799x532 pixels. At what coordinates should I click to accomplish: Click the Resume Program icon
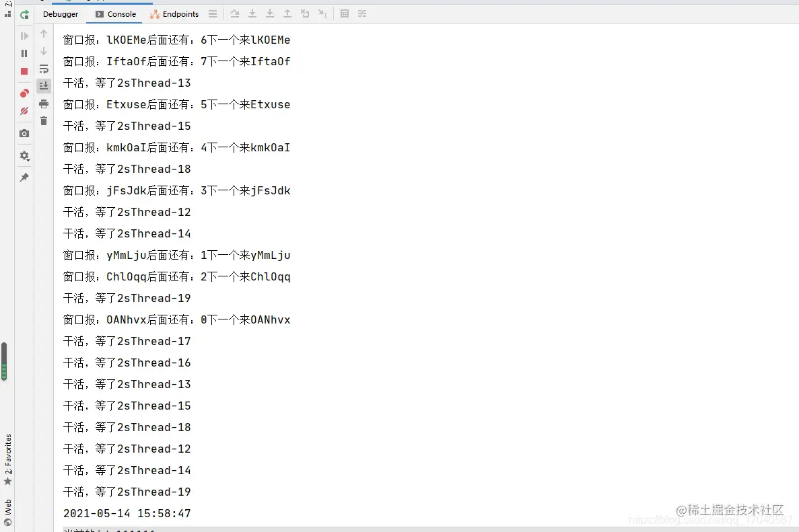24,36
